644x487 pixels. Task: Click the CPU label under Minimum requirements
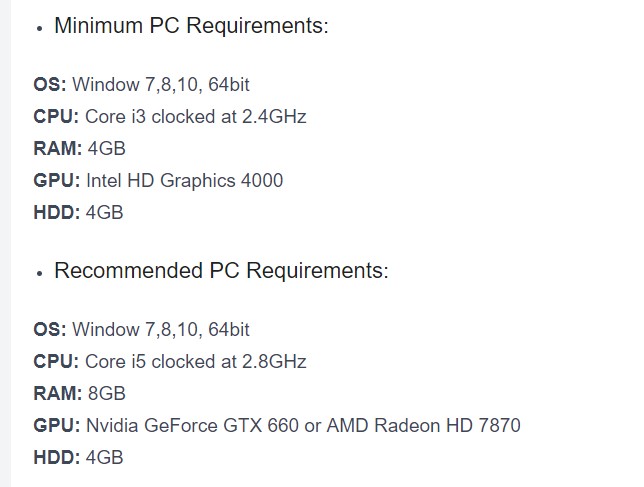pos(56,116)
